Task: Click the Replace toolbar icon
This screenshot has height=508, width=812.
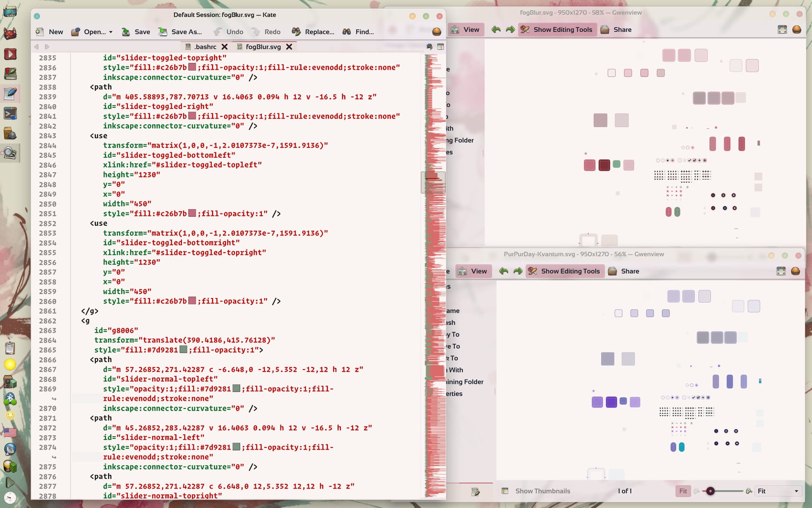Action: click(x=296, y=32)
